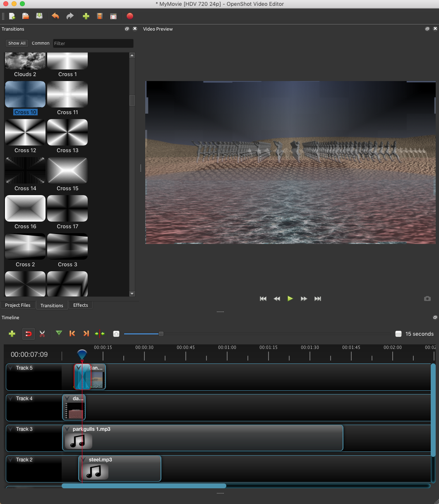Play the video preview

click(x=290, y=299)
